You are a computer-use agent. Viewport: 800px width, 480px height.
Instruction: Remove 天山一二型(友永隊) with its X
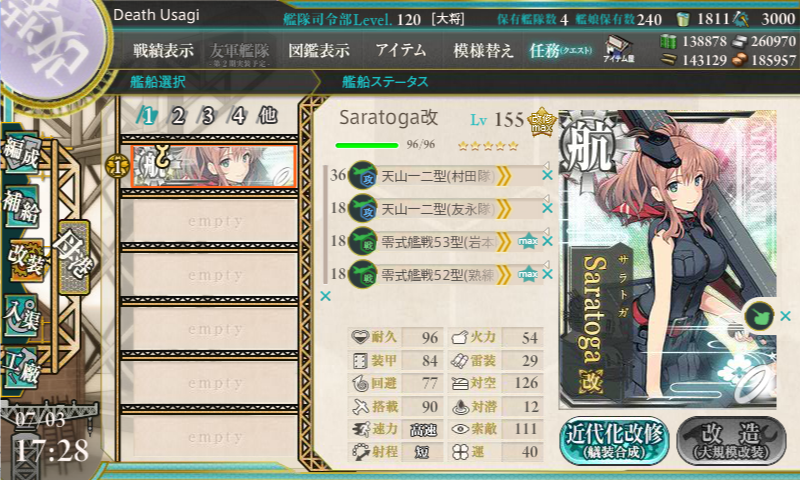[x=547, y=208]
